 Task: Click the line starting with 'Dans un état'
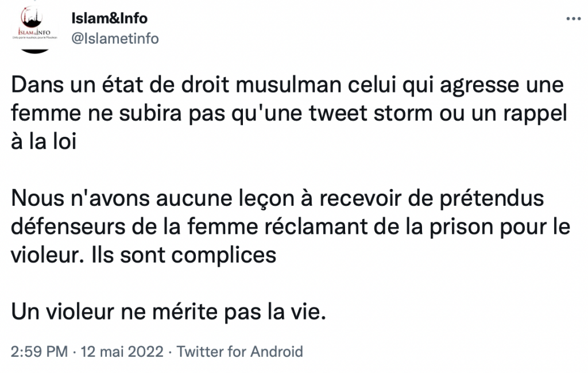pos(287,85)
